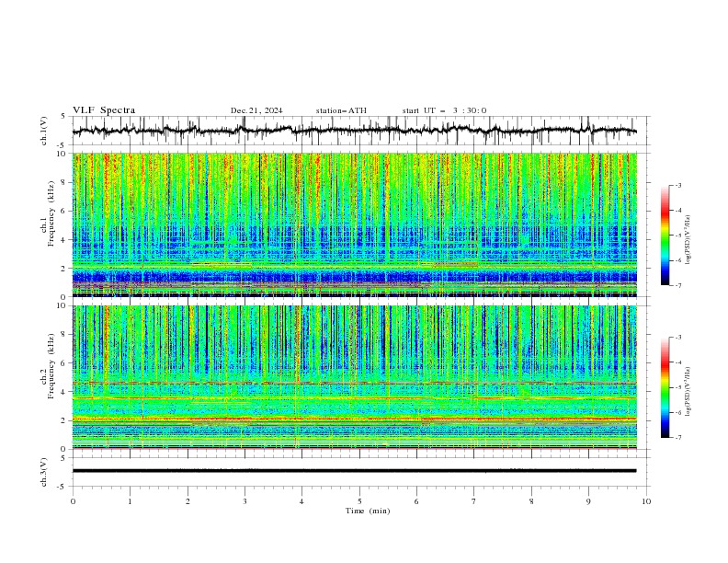Click the time axis tick label '8'
This screenshot has width=728, height=563.
(531, 501)
